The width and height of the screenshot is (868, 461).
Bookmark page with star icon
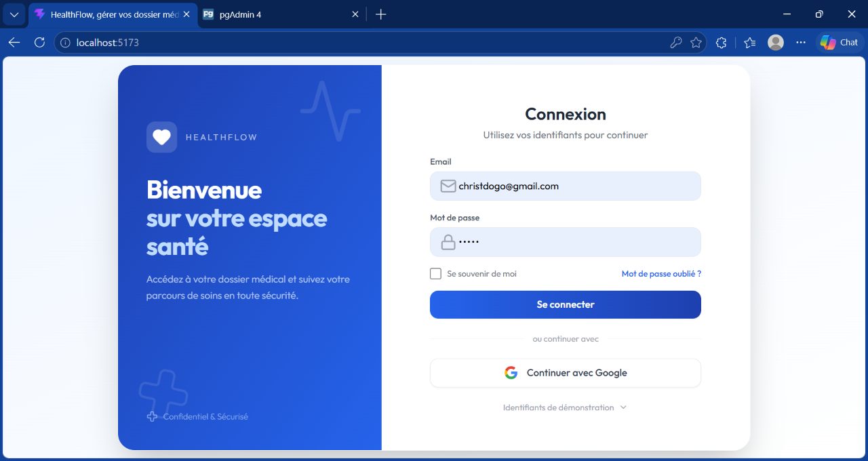click(x=696, y=43)
